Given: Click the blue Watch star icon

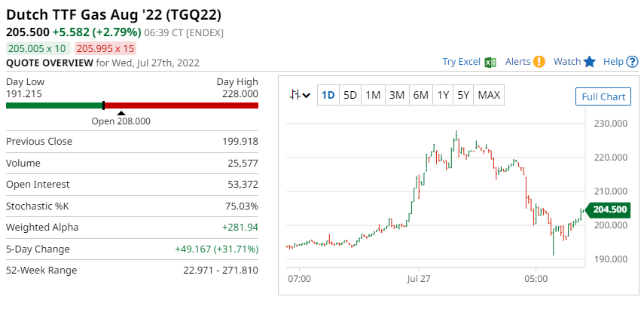Looking at the screenshot, I should [x=590, y=62].
